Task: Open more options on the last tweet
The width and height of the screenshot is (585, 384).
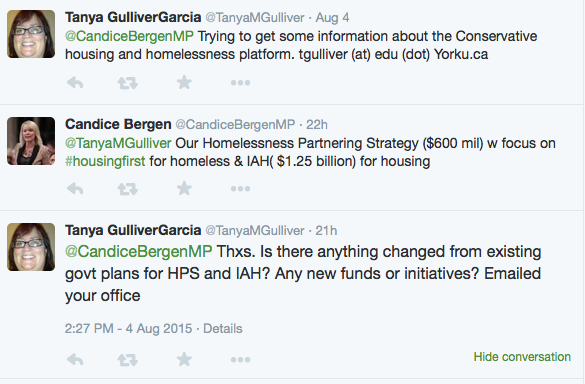Action: pyautogui.click(x=240, y=360)
